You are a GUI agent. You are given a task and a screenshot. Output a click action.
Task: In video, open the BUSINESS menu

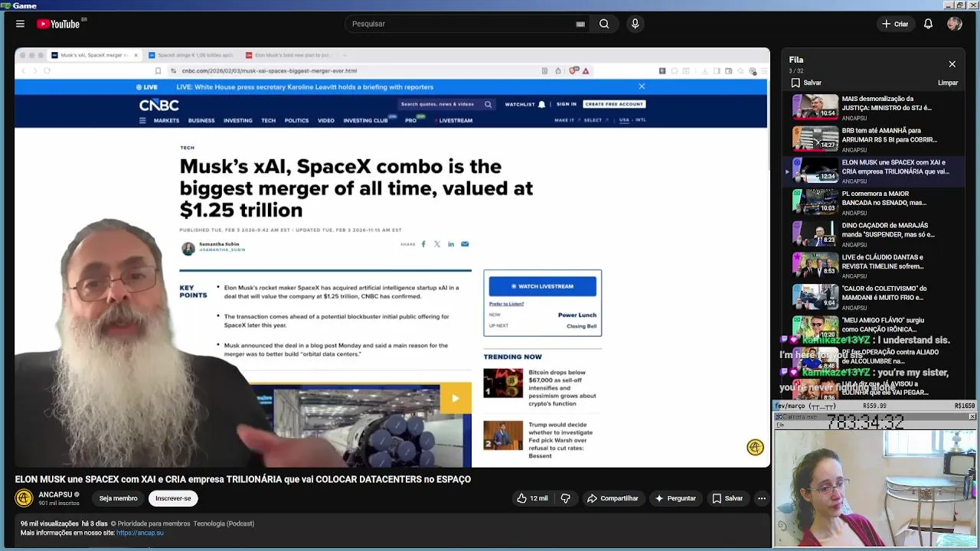pos(201,120)
